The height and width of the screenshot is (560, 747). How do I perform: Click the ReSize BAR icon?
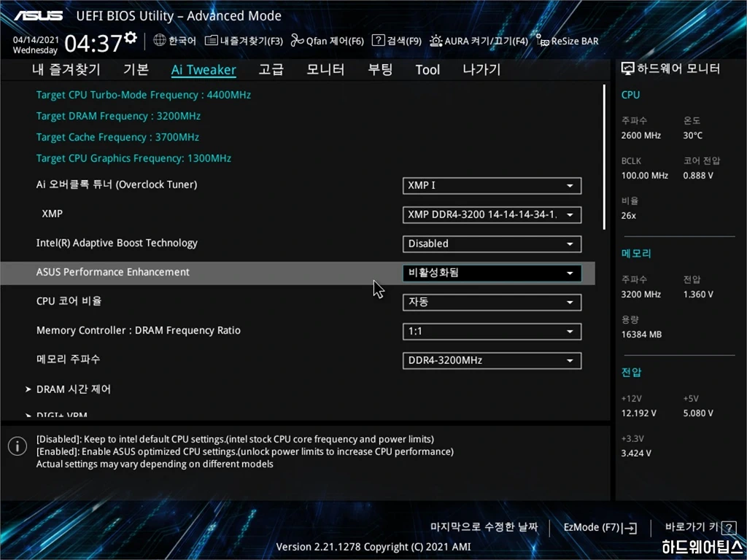pyautogui.click(x=542, y=41)
